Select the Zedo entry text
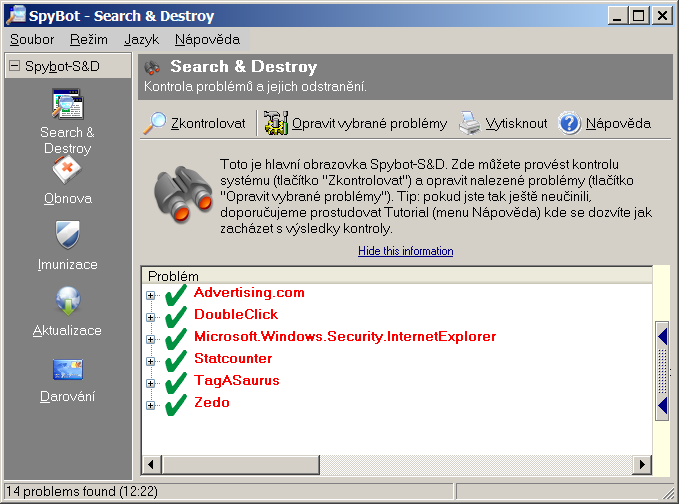This screenshot has width=679, height=504. (212, 403)
